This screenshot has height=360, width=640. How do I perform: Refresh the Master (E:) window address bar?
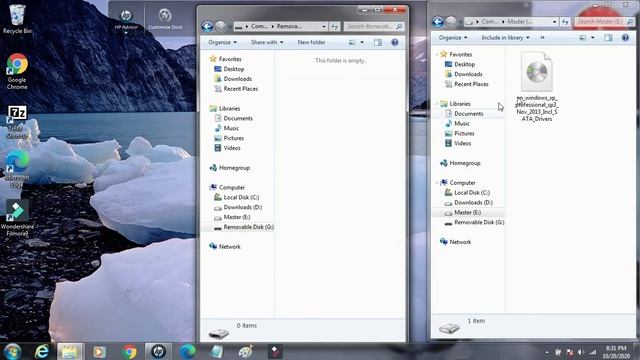point(565,22)
